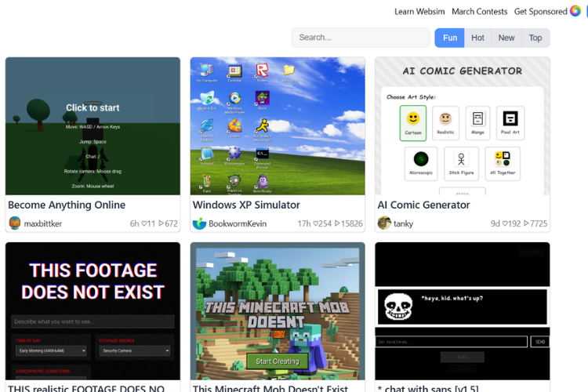Switch to the New tab
The height and width of the screenshot is (392, 588).
point(506,38)
